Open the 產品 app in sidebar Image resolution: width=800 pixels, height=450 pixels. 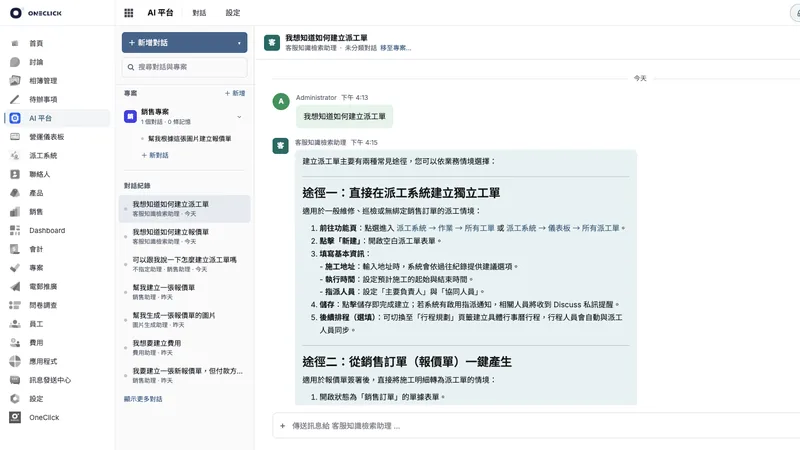coord(36,193)
